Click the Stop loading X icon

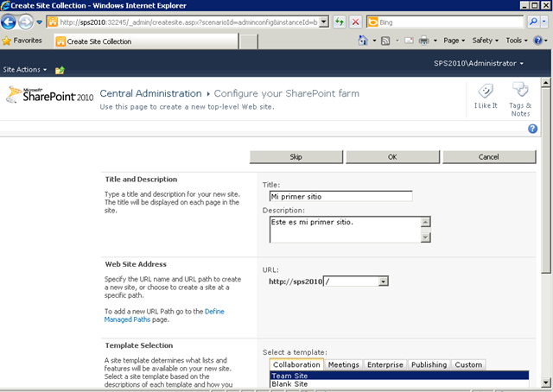(356, 21)
